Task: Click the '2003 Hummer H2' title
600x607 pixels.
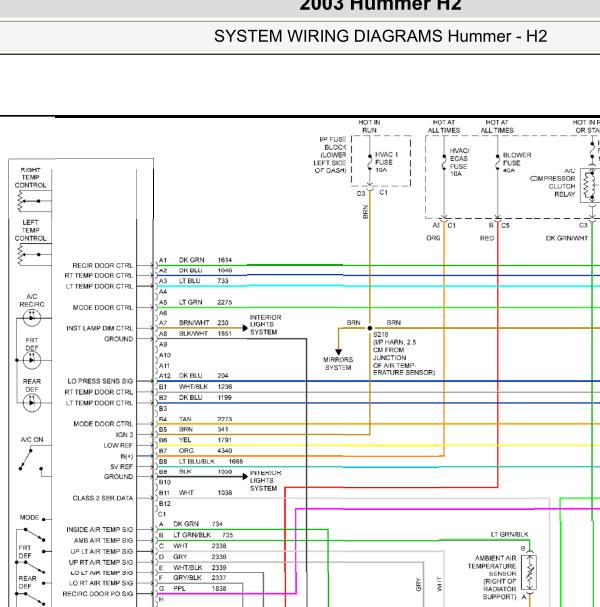Action: pyautogui.click(x=381, y=5)
